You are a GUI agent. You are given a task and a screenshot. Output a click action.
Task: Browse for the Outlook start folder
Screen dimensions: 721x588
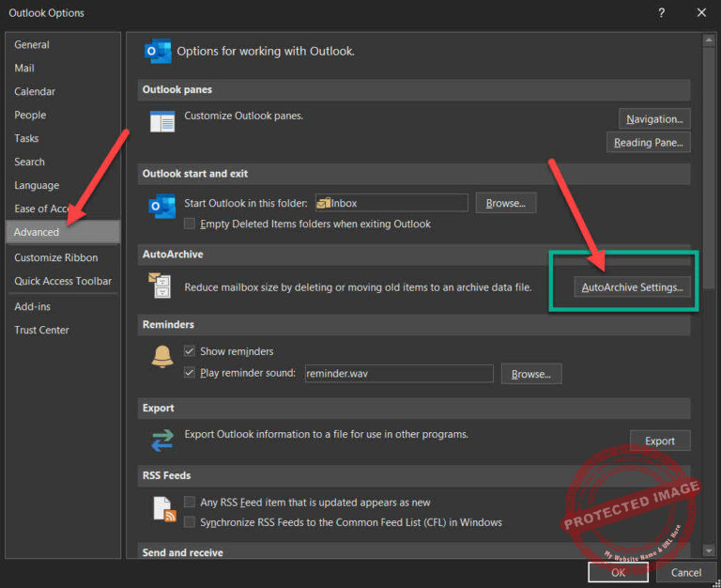(x=506, y=203)
